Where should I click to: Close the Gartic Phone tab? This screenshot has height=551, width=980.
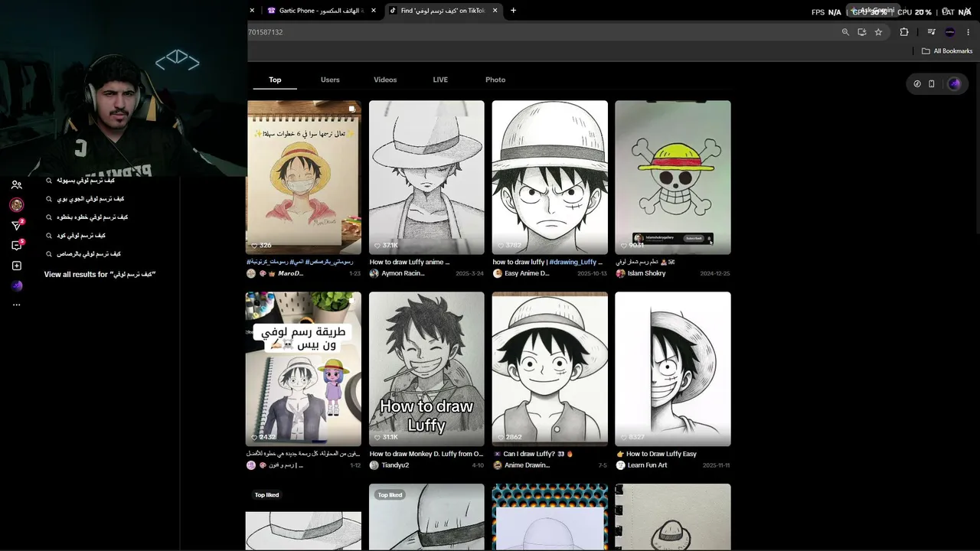point(373,11)
